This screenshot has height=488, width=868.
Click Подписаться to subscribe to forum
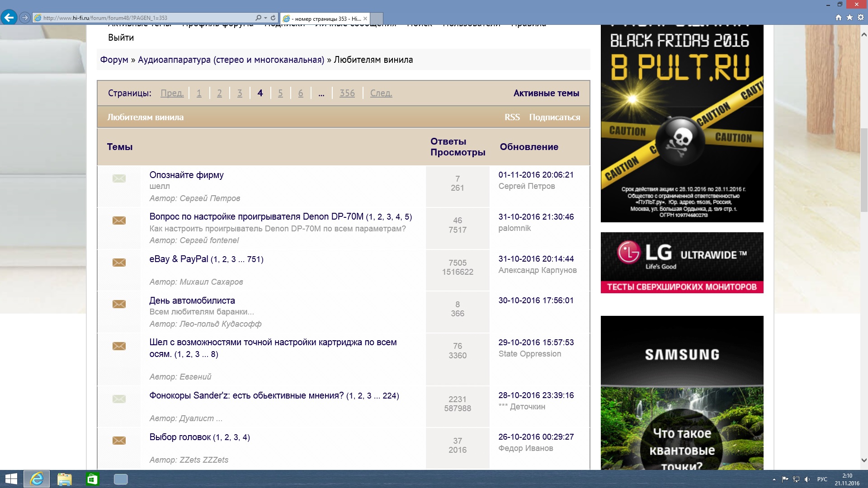coord(554,117)
